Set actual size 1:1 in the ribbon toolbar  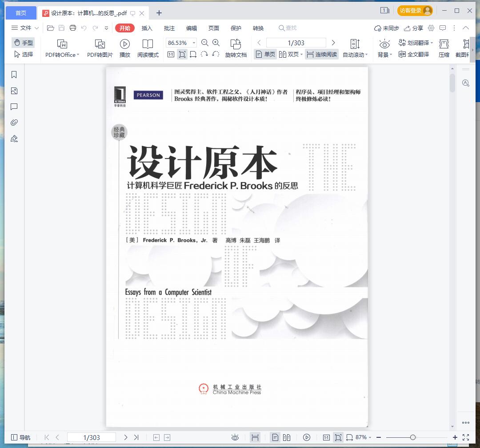171,55
